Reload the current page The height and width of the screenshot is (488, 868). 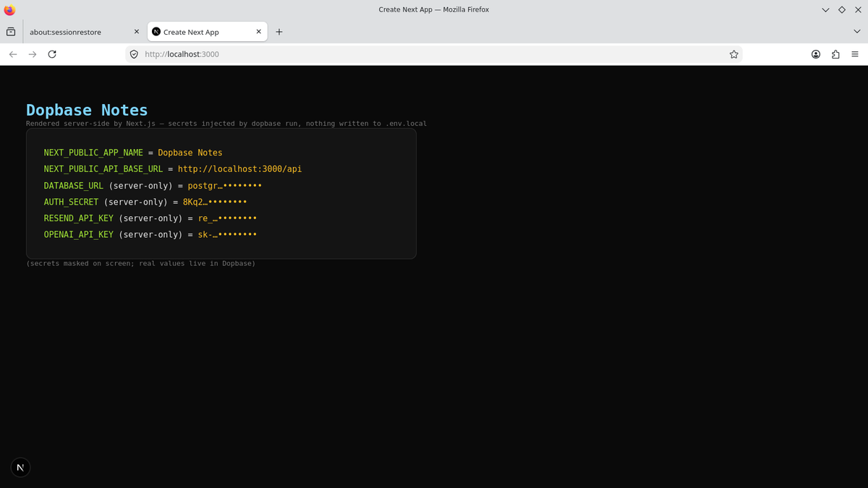tap(52, 54)
